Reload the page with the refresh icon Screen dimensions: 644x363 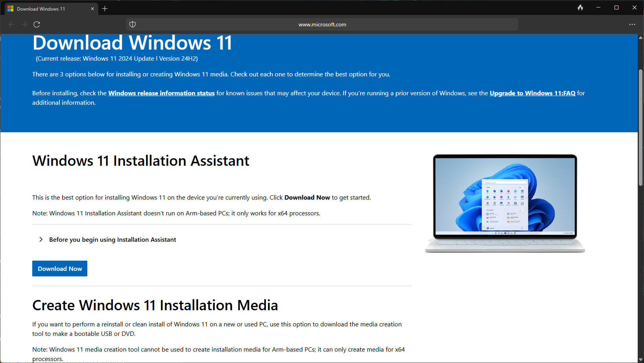(x=37, y=24)
